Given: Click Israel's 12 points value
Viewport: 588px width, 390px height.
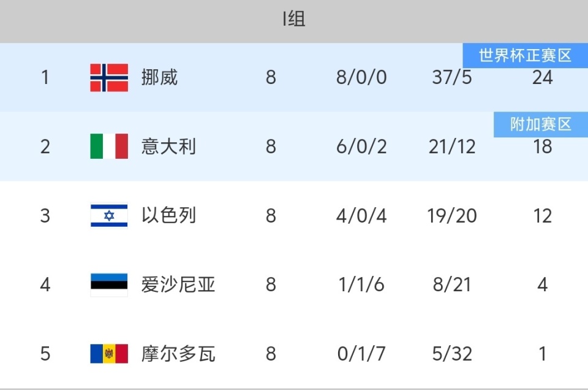Looking at the screenshot, I should click(542, 216).
